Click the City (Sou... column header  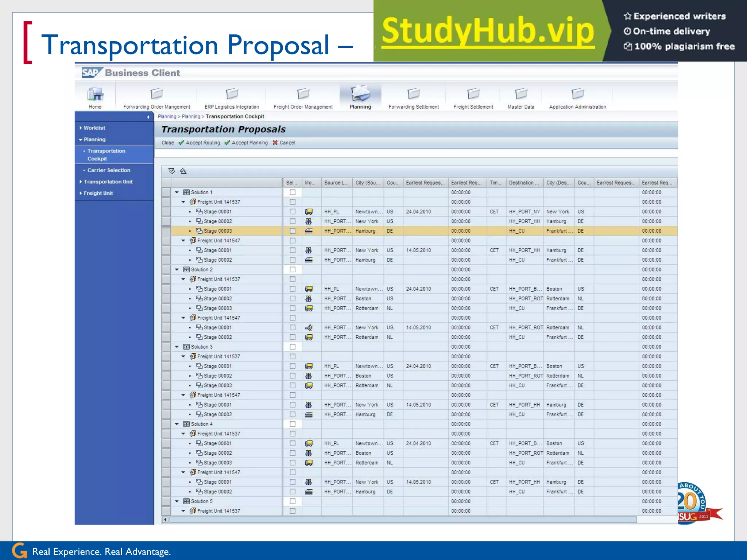pyautogui.click(x=368, y=183)
